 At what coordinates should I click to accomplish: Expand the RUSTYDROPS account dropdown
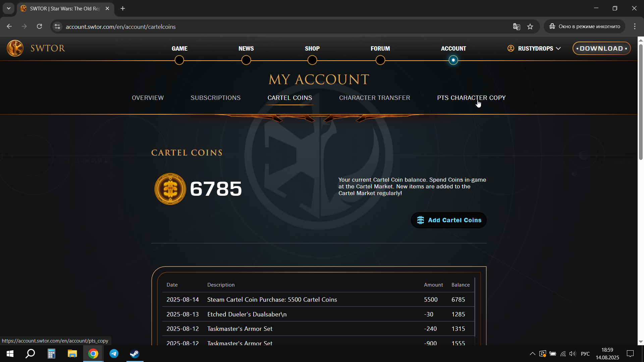[x=558, y=48]
